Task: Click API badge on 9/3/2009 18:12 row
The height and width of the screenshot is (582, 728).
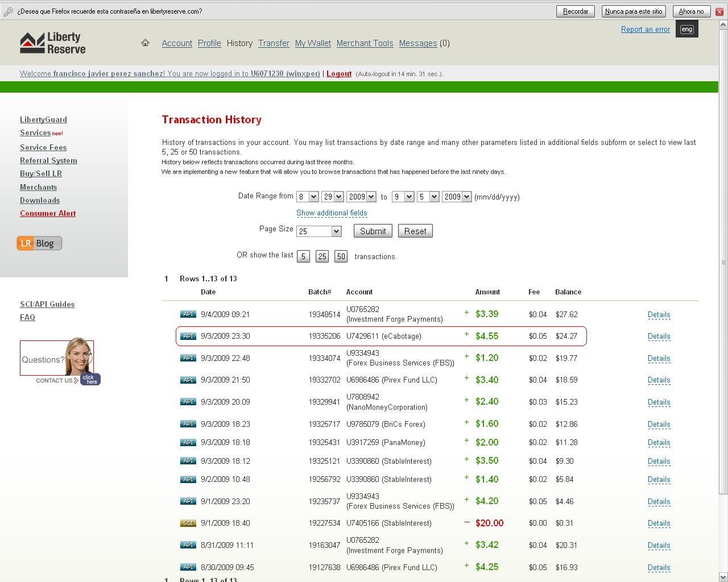Action: (188, 461)
